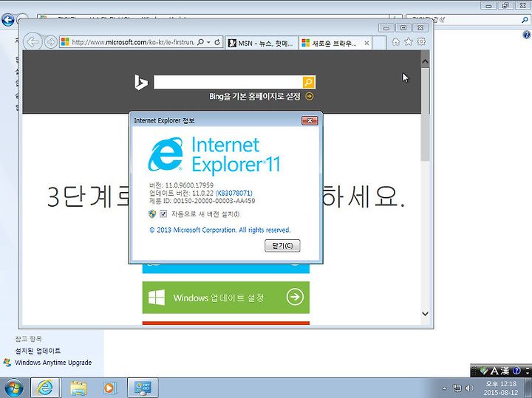The image size is (532, 398).
Task: Switch to the MSN news tab
Action: coord(262,43)
